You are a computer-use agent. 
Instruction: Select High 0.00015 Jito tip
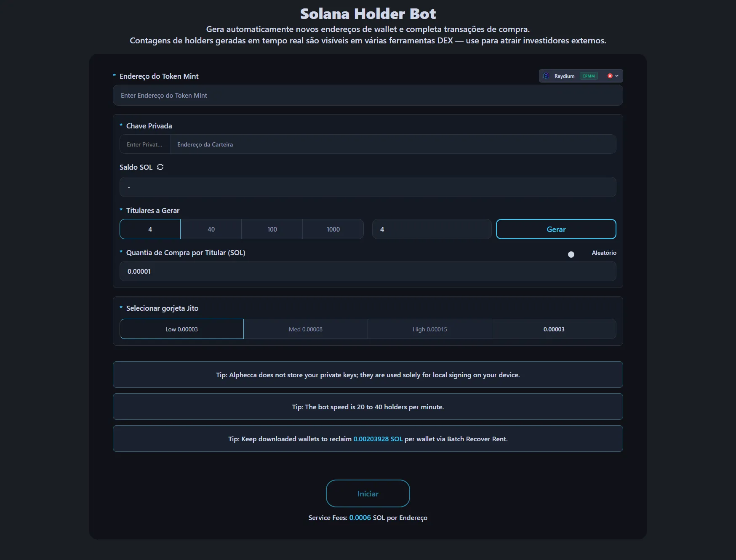(x=429, y=329)
